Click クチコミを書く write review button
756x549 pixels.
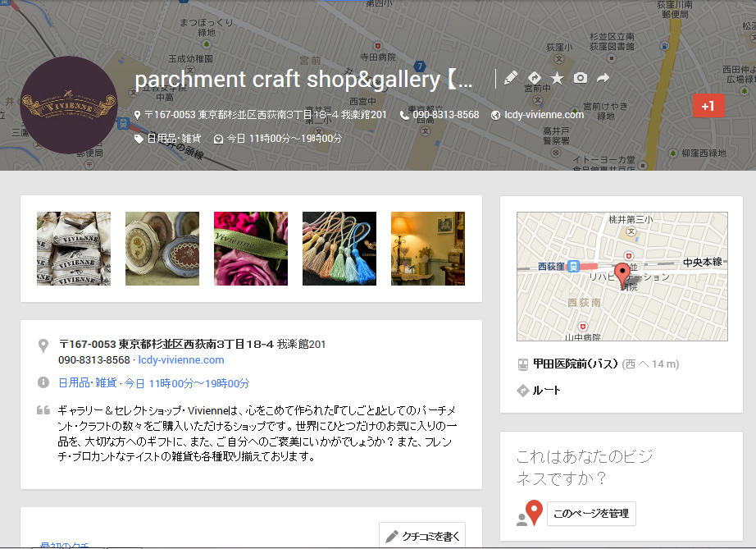[x=422, y=536]
